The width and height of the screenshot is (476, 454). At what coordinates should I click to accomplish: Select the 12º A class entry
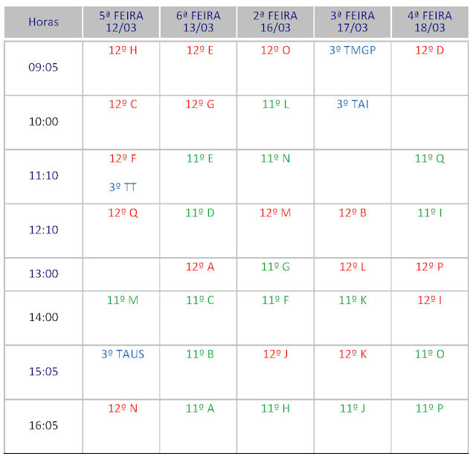point(199,267)
